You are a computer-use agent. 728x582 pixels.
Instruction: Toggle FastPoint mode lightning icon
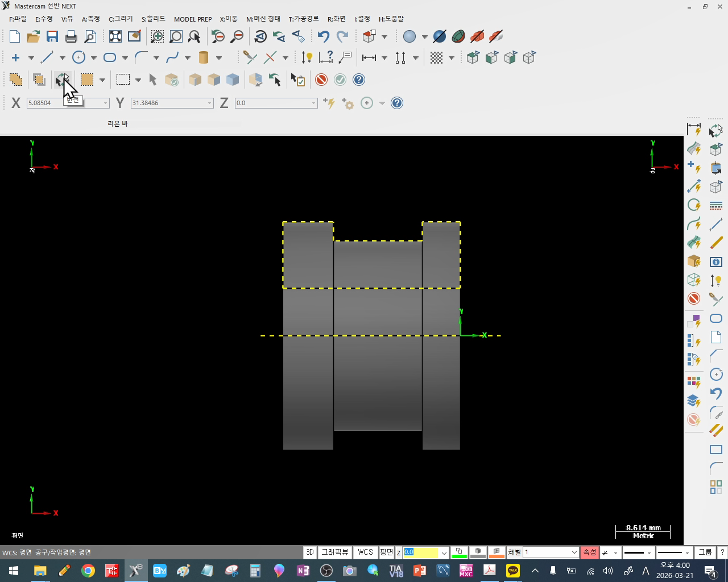[x=329, y=103]
